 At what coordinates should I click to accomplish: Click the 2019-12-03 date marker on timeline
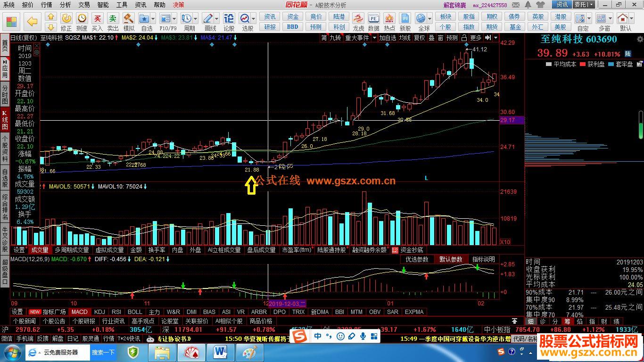[x=287, y=304]
